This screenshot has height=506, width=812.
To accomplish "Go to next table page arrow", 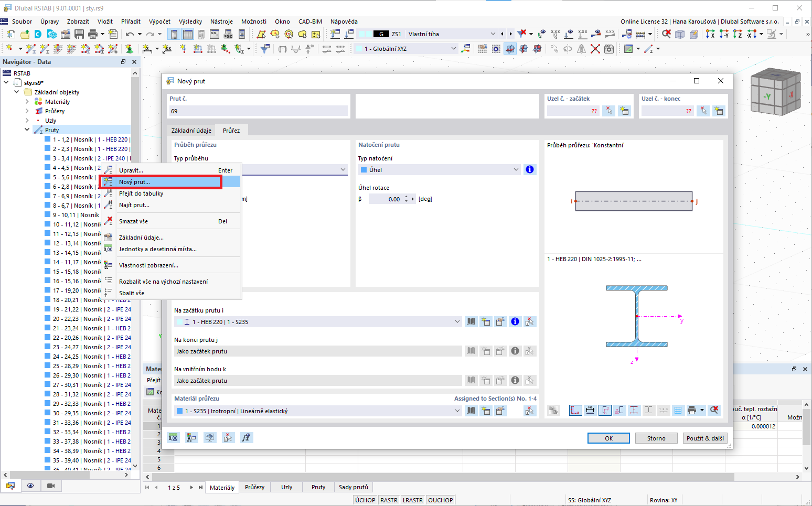I will pyautogui.click(x=191, y=487).
